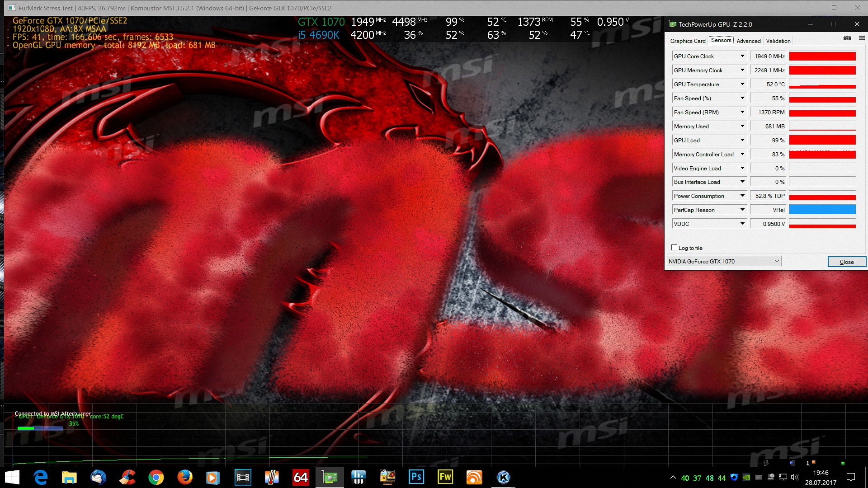Click the blue PerfCap Reason graph bar
This screenshot has width=868, height=488.
pos(822,210)
